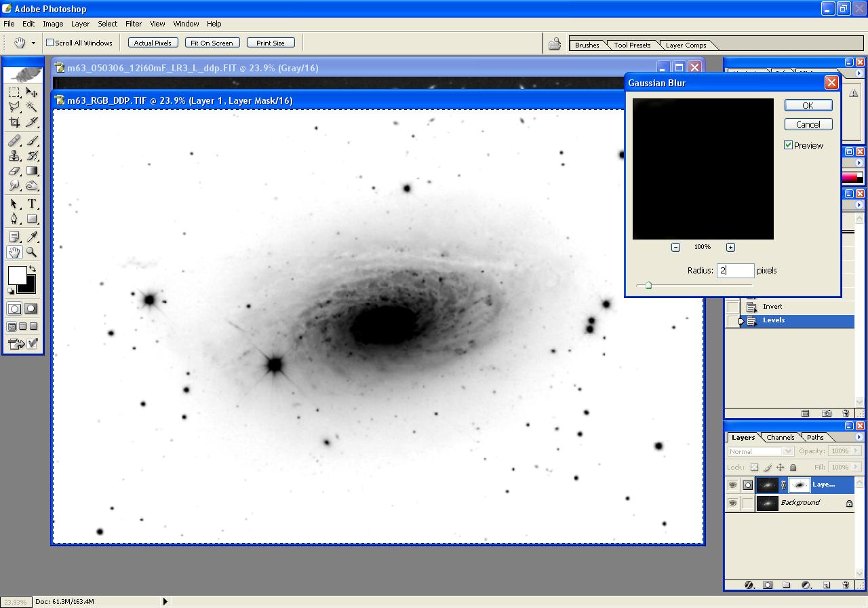Hide the Background layer eye icon
Viewport: 868px width, 608px height.
(732, 503)
